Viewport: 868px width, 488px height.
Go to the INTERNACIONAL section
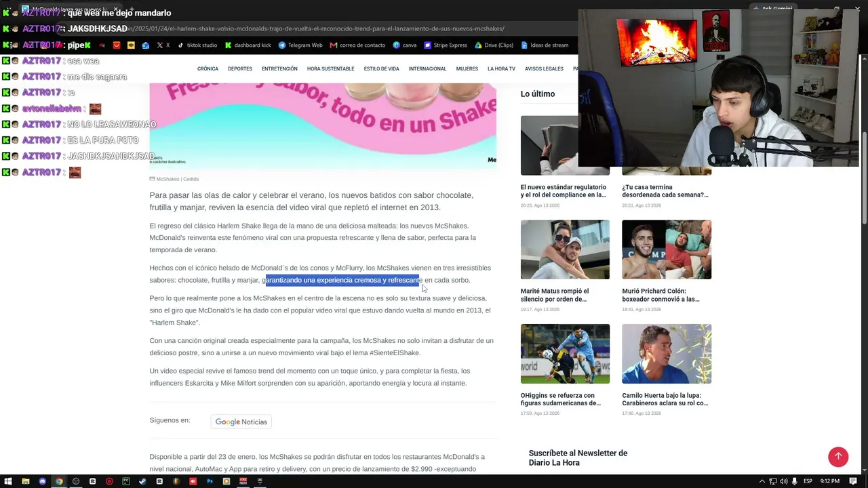(x=427, y=69)
